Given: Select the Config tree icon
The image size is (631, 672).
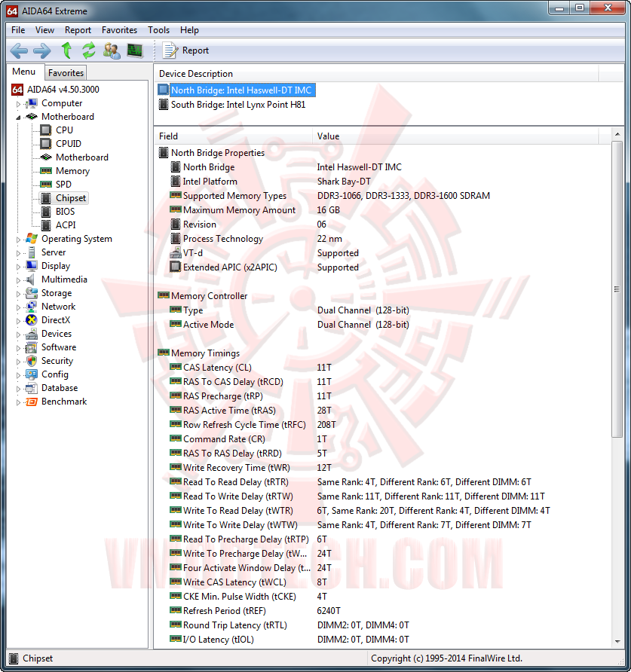Looking at the screenshot, I should tap(32, 374).
